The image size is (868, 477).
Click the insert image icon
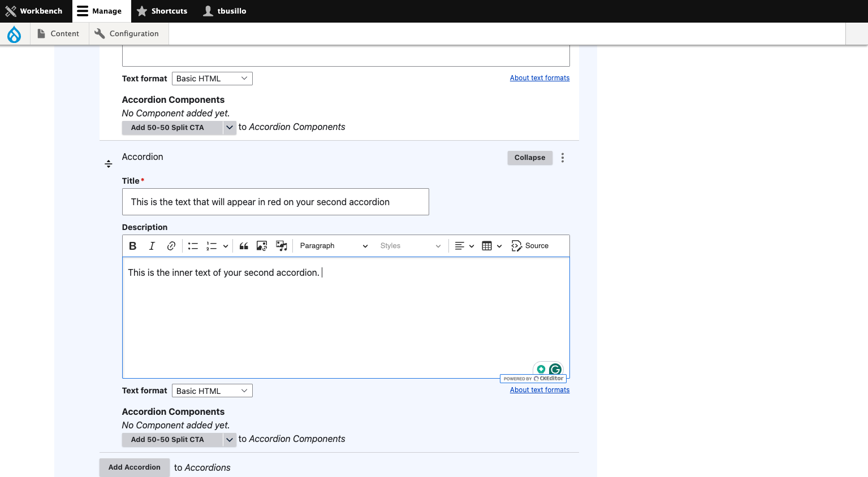(x=262, y=246)
